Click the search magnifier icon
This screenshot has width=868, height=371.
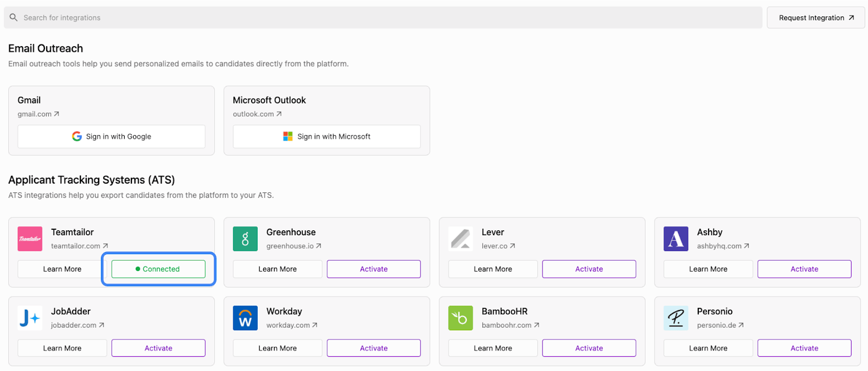click(14, 17)
